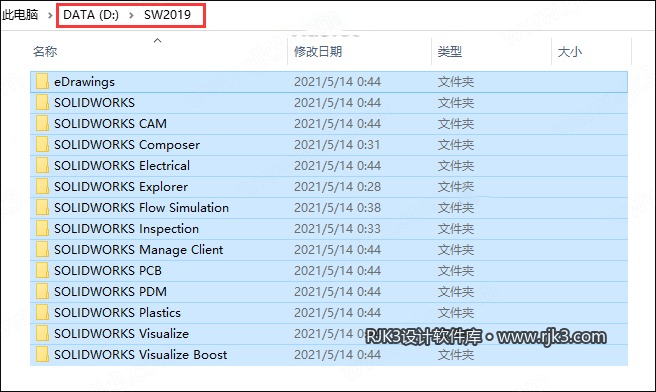Viewport: 656px width, 392px height.
Task: Expand the chevron after DATA (D:) breadcrumb
Action: (x=131, y=15)
